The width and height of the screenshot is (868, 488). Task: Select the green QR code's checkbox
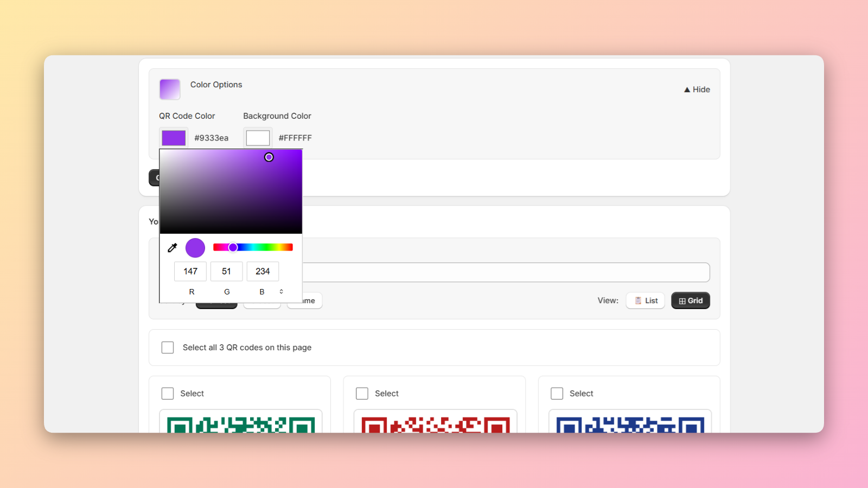click(x=167, y=393)
